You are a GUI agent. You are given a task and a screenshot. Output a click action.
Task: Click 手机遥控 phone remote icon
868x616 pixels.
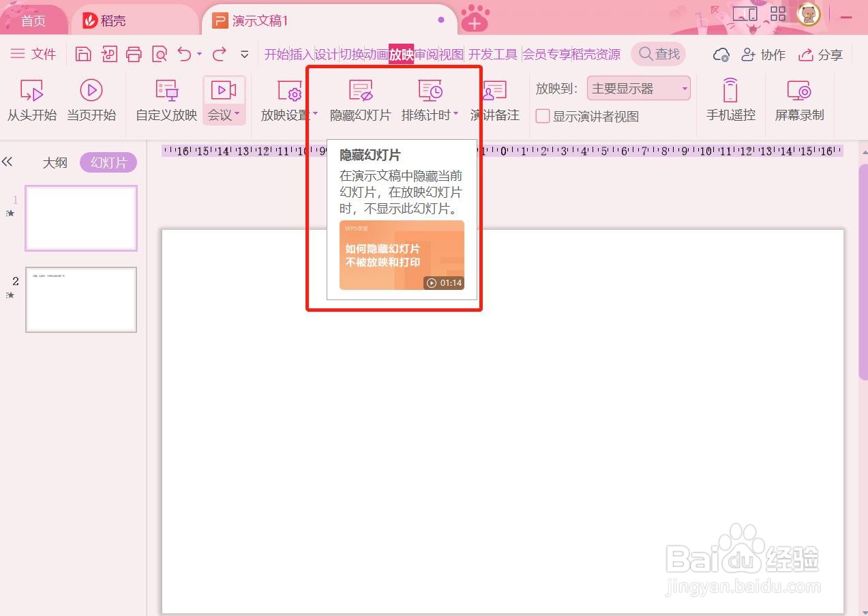[731, 91]
